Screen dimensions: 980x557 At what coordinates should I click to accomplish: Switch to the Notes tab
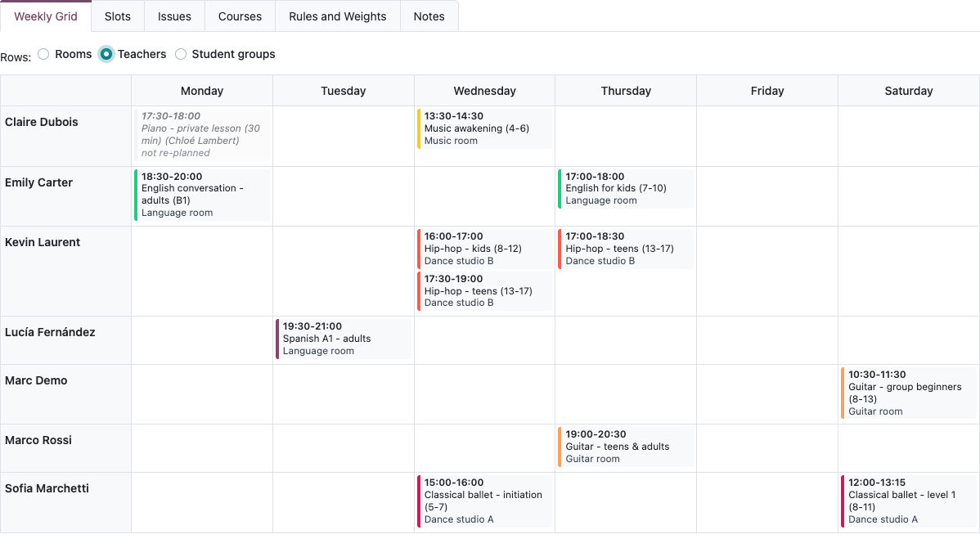[x=429, y=16]
